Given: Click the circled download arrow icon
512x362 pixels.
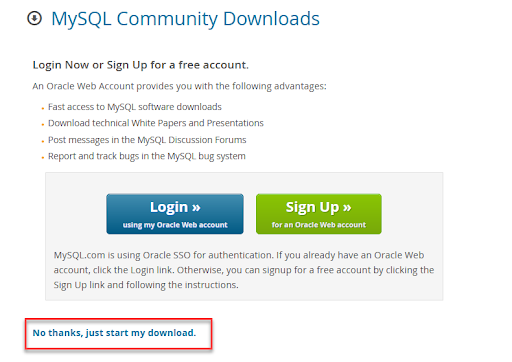Looking at the screenshot, I should pos(34,18).
